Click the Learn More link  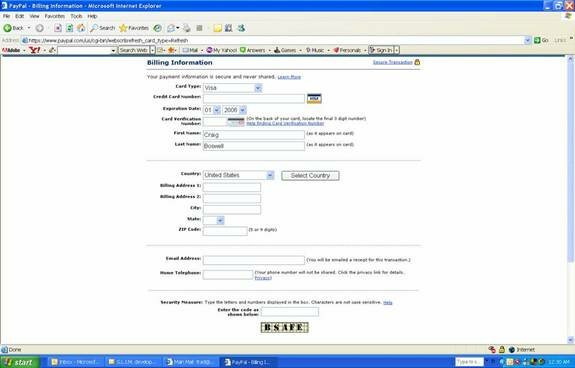pyautogui.click(x=289, y=77)
